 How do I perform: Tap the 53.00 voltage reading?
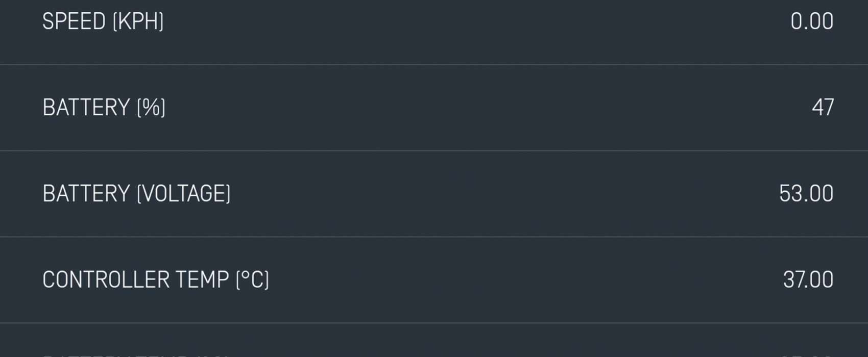point(806,194)
